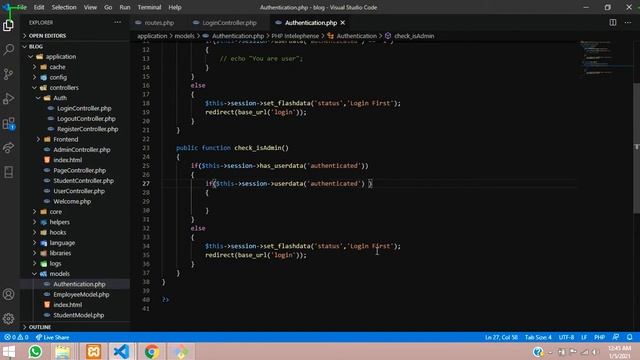The height and width of the screenshot is (360, 640).
Task: Open StudentController.php file
Action: click(x=83, y=181)
